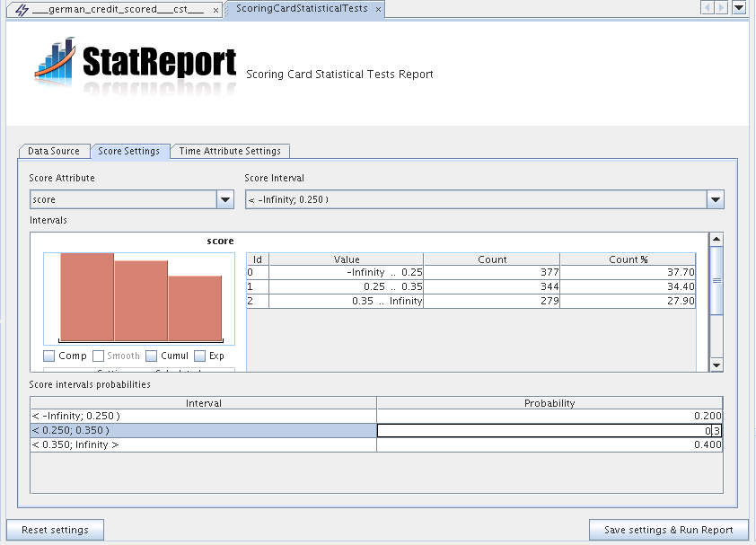Close the german_credit_scored tab
The height and width of the screenshot is (545, 756).
coord(215,10)
